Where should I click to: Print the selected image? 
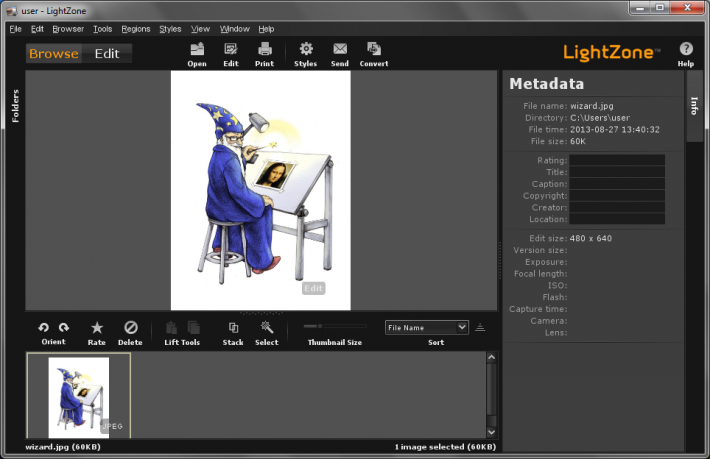click(x=264, y=49)
